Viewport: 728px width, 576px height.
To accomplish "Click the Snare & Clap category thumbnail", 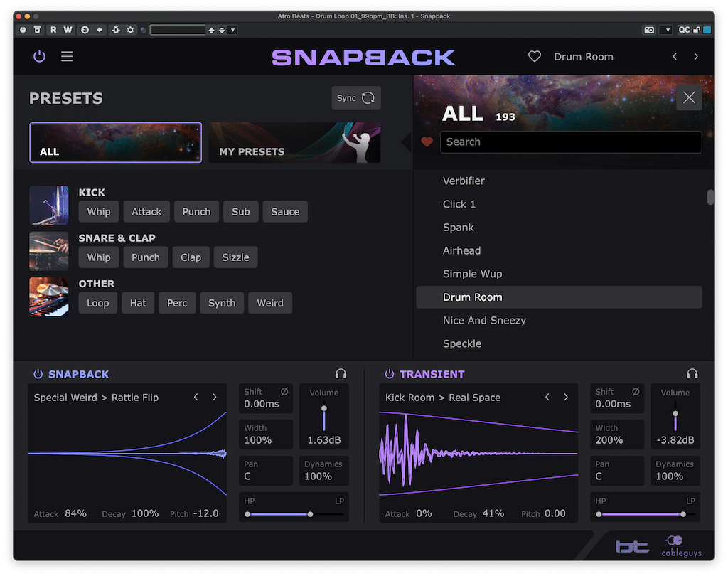I will (x=49, y=251).
